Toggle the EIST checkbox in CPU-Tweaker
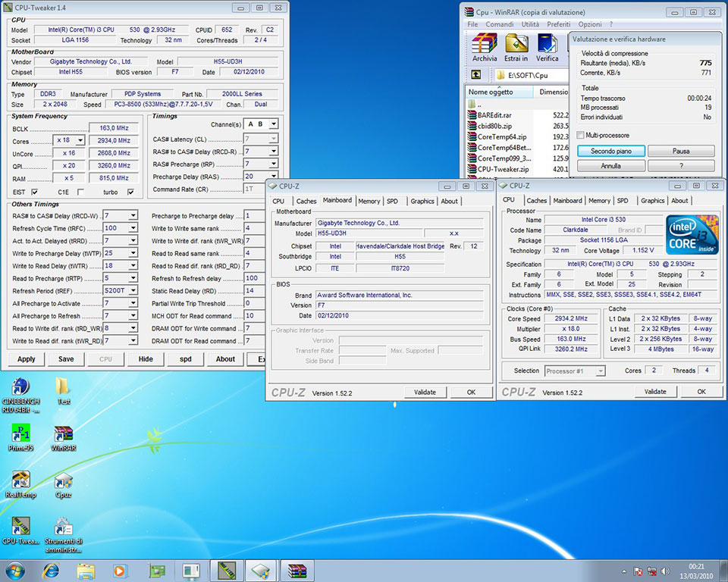728x582 pixels. pyautogui.click(x=34, y=192)
